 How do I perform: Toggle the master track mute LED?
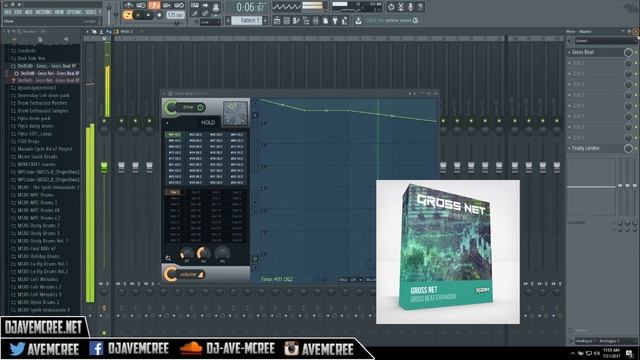(x=104, y=121)
